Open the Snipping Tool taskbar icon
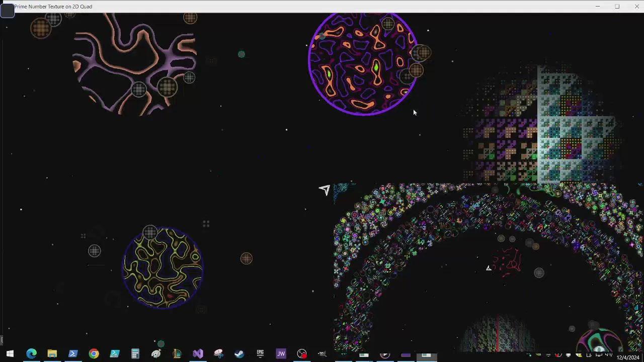The height and width of the screenshot is (362, 644). point(218,353)
